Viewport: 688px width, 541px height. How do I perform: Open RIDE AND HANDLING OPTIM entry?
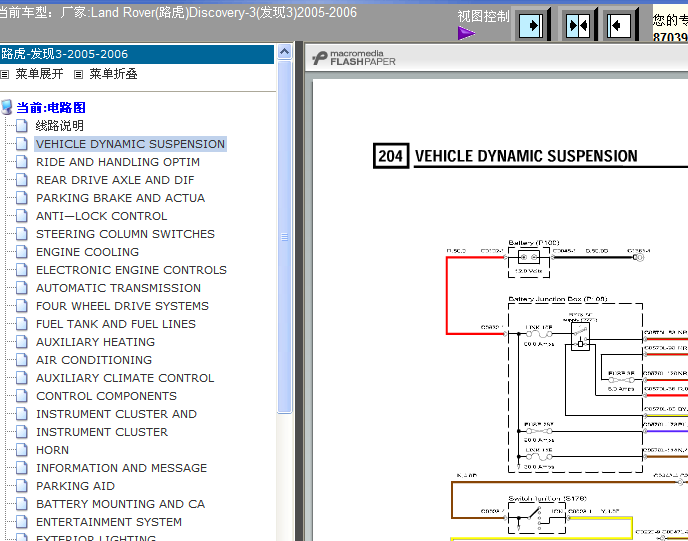(118, 162)
